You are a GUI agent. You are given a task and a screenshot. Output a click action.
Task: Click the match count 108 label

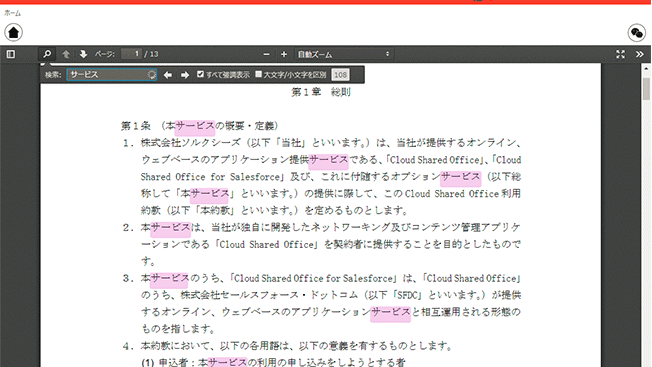[x=341, y=75]
